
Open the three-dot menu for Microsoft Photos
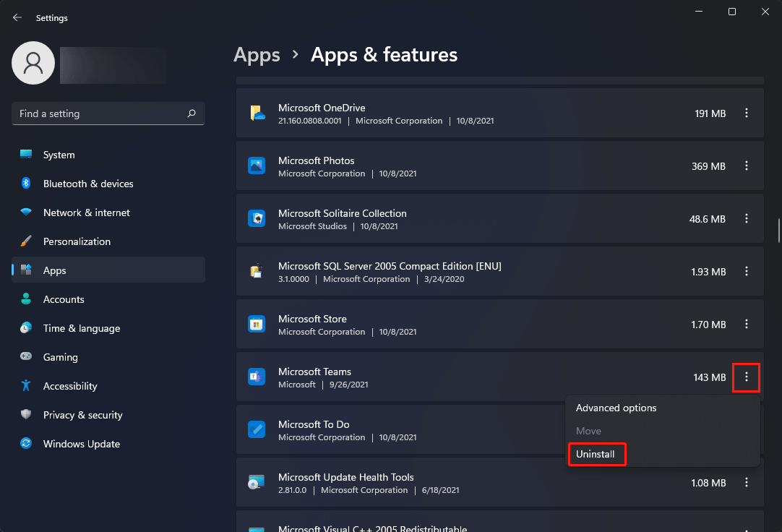[746, 166]
